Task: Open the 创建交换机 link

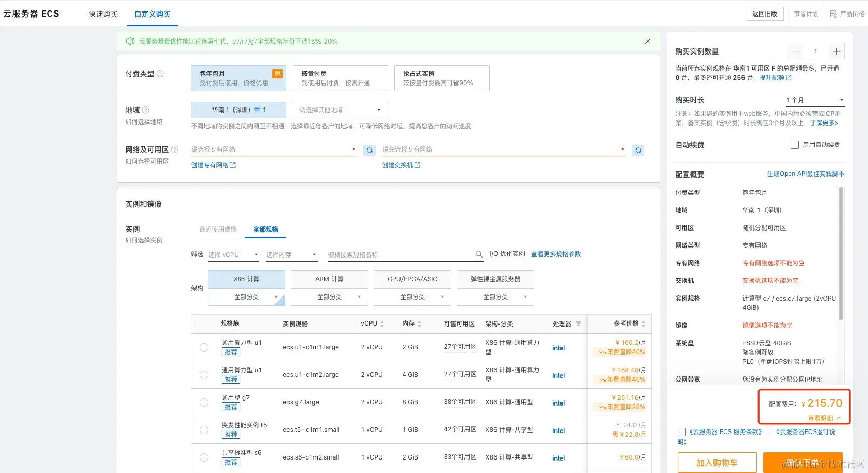Action: pos(401,165)
